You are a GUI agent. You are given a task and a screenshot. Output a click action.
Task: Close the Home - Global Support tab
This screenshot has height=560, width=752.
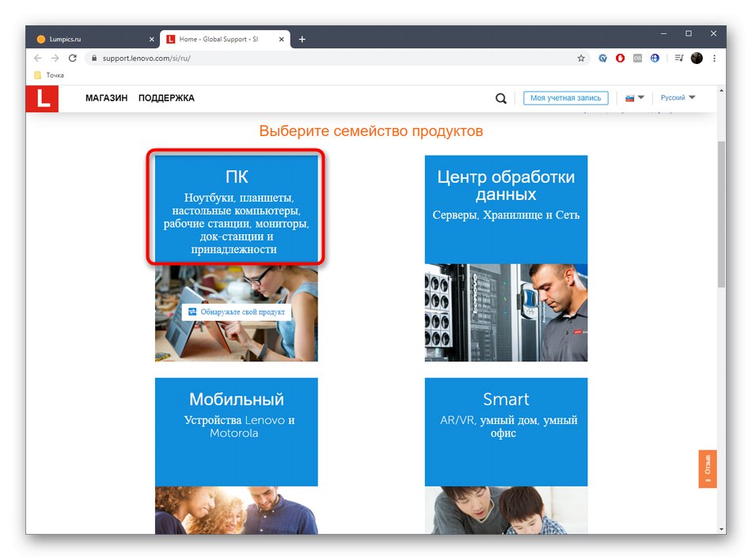point(282,40)
